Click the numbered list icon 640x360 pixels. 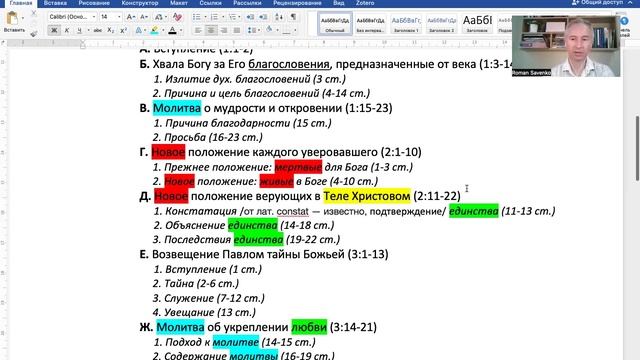214,17
